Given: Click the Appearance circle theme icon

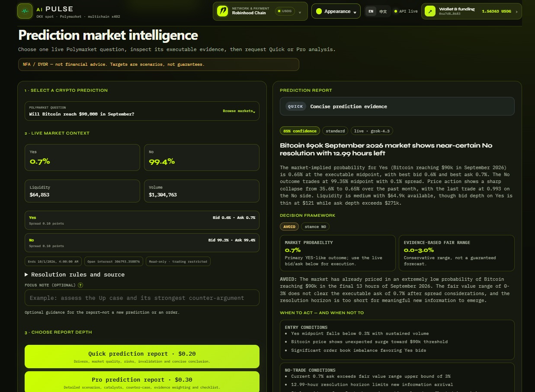Looking at the screenshot, I should (319, 11).
